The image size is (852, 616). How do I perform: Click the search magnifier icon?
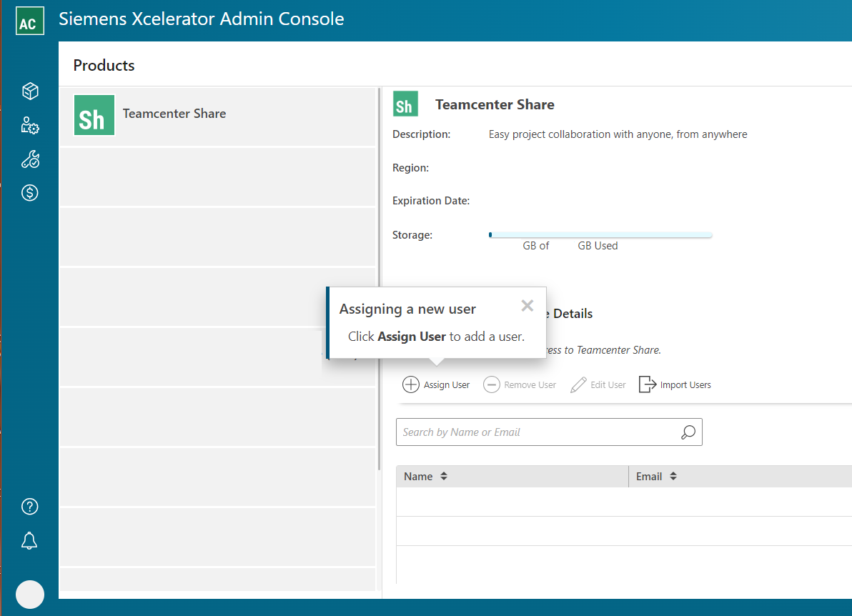click(x=688, y=432)
